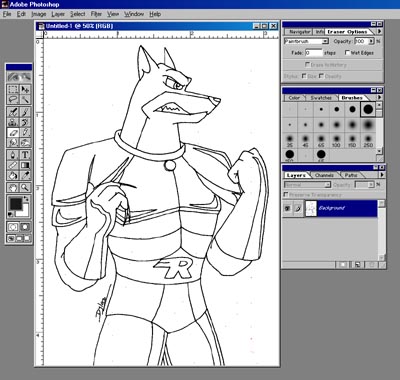Screen dimensions: 400x380
Task: Open the Select menu
Action: click(x=78, y=14)
